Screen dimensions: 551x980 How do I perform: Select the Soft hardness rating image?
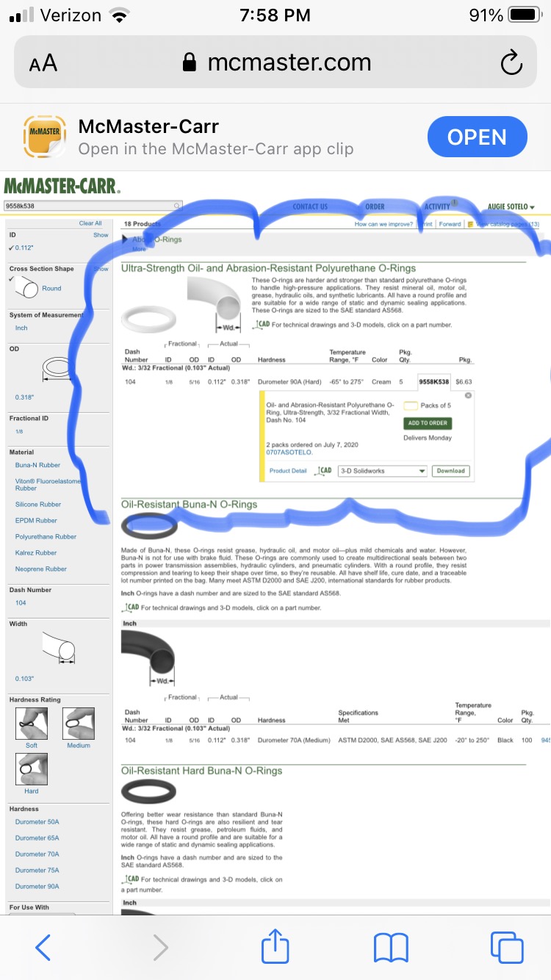coord(32,724)
